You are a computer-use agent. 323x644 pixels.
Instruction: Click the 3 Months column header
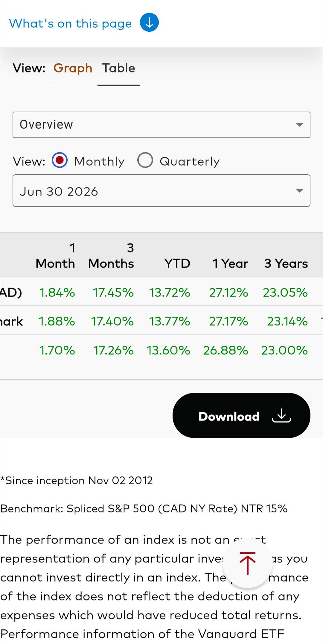(111, 256)
